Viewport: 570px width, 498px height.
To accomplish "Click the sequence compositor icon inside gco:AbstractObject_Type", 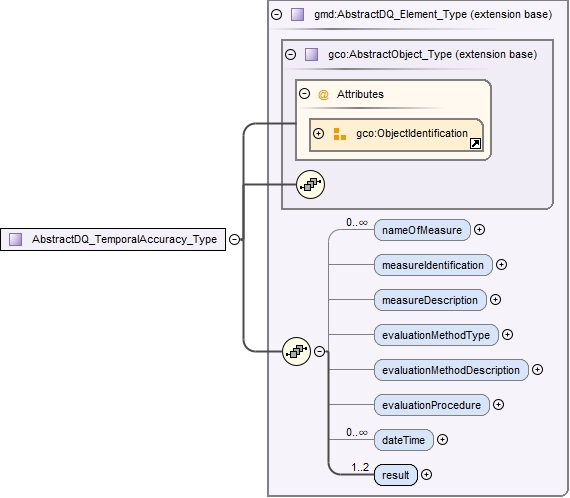I will tap(310, 185).
